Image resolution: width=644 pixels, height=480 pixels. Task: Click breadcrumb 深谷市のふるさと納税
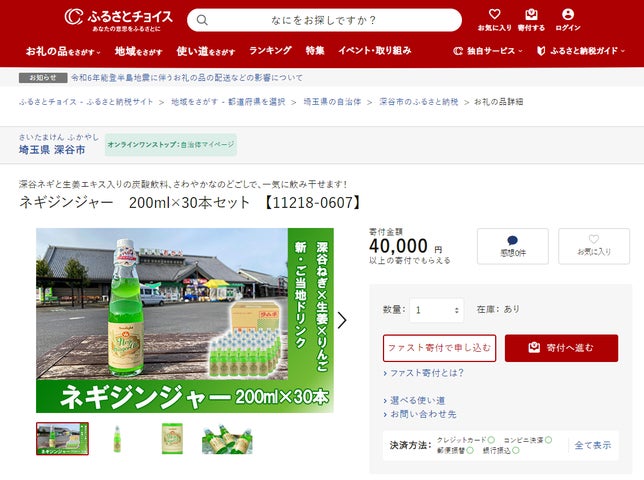[419, 102]
